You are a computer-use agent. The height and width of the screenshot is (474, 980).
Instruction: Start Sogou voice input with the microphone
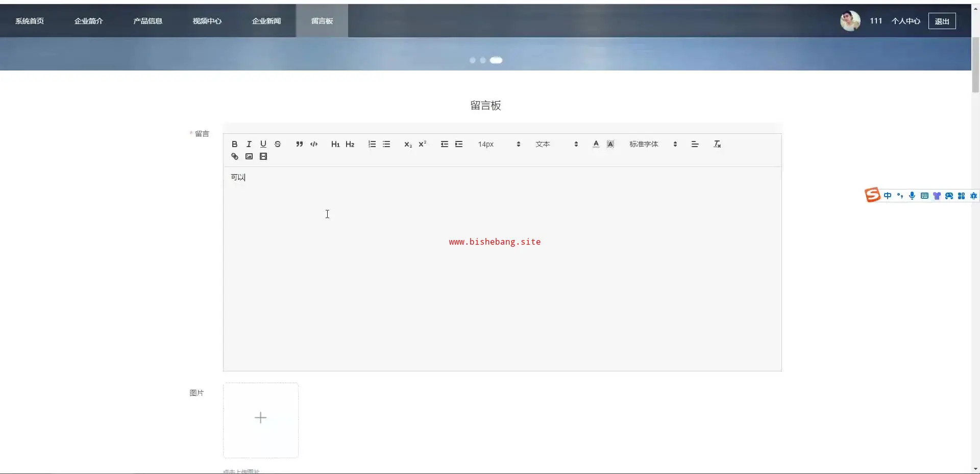pos(912,196)
